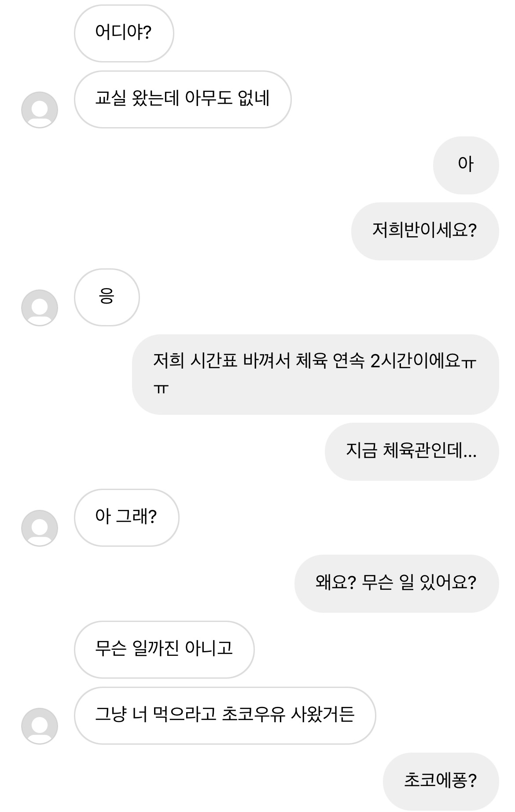Click the '아 그래?' message bubble
The height and width of the screenshot is (812, 515).
pyautogui.click(x=126, y=517)
